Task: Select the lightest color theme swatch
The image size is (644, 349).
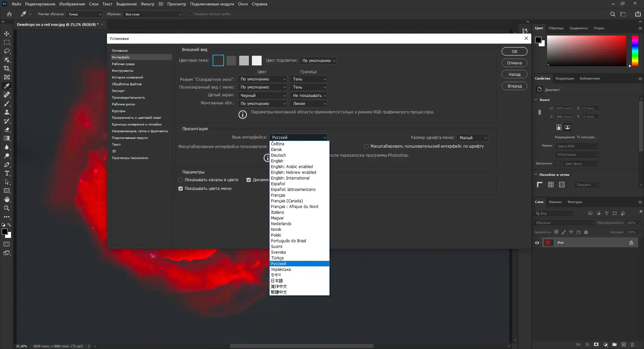Action: [x=257, y=60]
